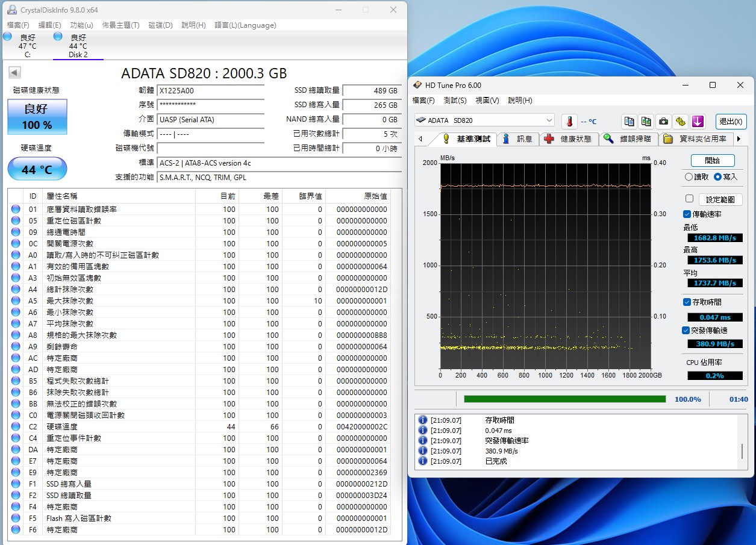The height and width of the screenshot is (545, 756).
Task: Click status orb for attribute F1
Action: pyautogui.click(x=16, y=484)
